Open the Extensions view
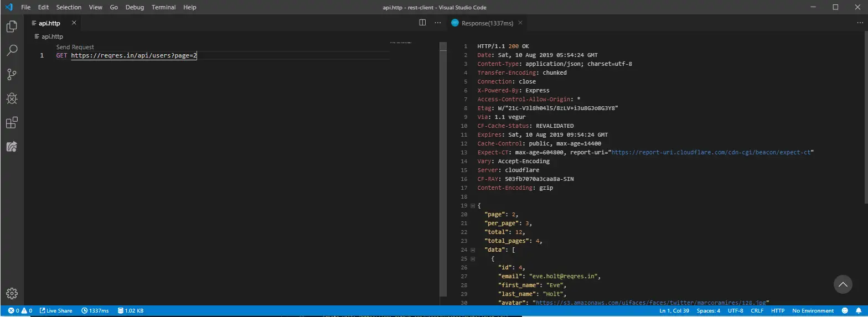868x317 pixels. click(12, 123)
